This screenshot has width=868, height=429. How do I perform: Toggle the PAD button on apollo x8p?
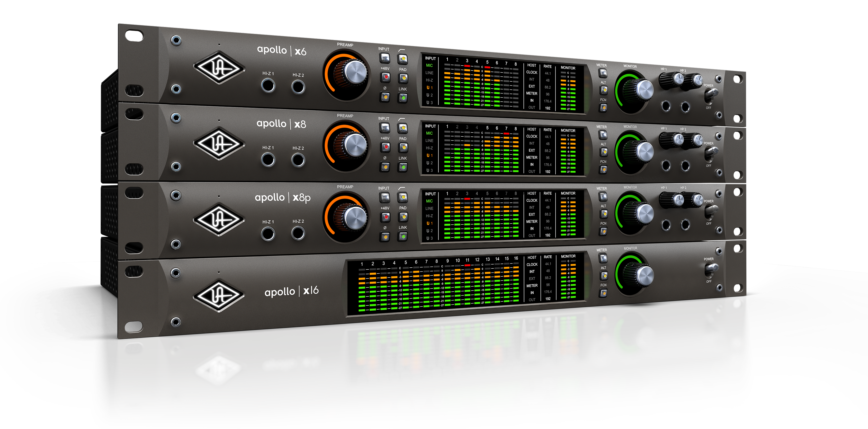pos(403,216)
